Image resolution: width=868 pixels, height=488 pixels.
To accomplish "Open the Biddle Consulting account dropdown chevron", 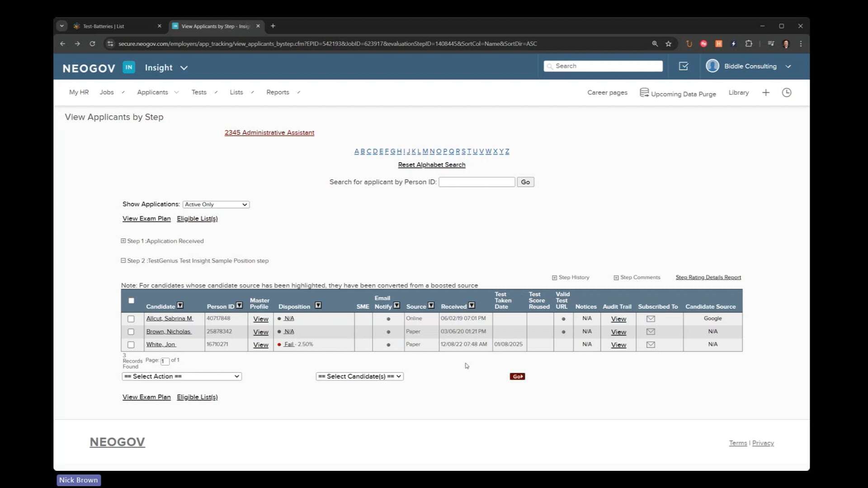I will pos(788,66).
